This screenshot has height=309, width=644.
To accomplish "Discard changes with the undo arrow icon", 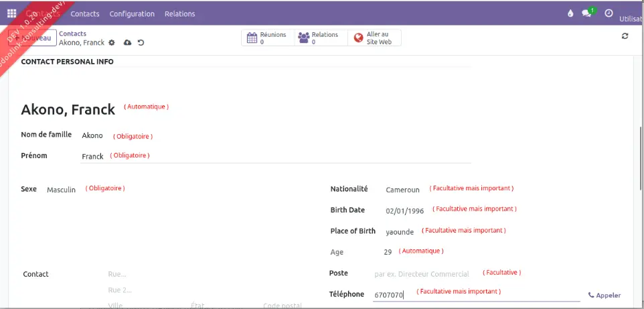I will tap(141, 43).
